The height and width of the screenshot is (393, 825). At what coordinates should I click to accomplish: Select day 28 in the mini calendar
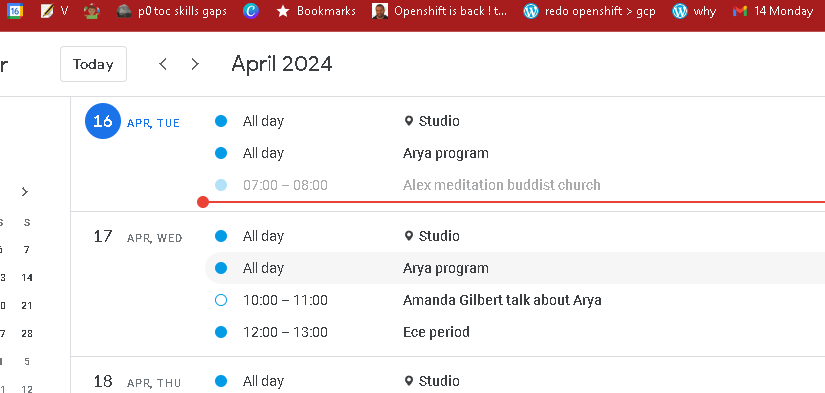pyautogui.click(x=27, y=334)
